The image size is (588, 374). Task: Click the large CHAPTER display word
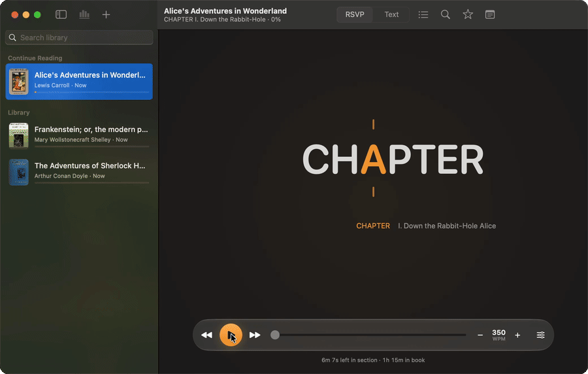[393, 160]
